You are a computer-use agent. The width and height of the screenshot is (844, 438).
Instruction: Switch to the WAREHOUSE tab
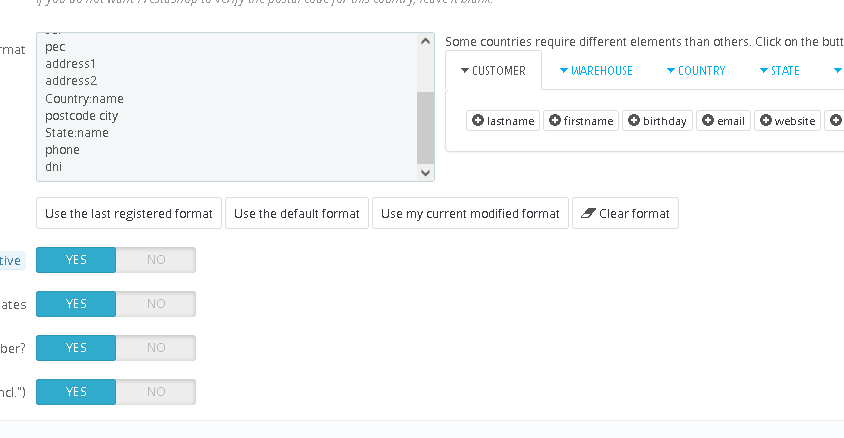(x=596, y=70)
